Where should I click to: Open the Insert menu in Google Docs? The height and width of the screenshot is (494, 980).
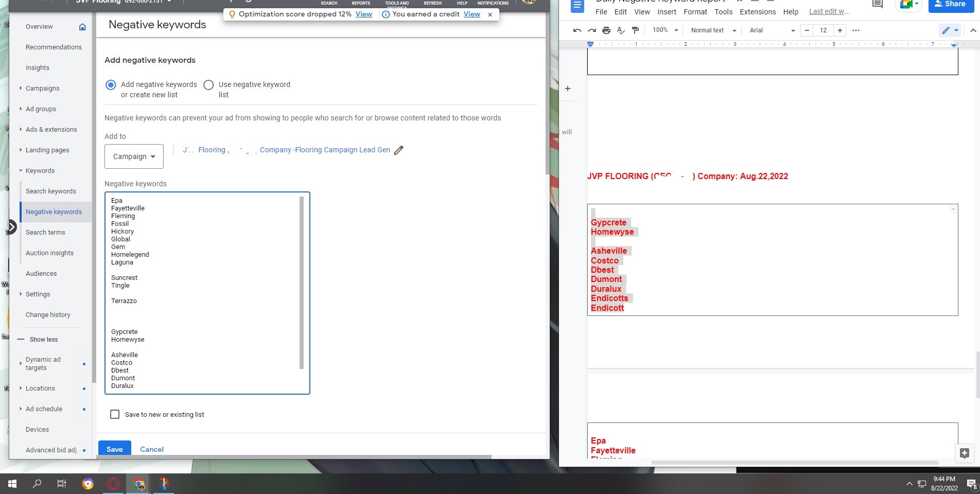(667, 12)
